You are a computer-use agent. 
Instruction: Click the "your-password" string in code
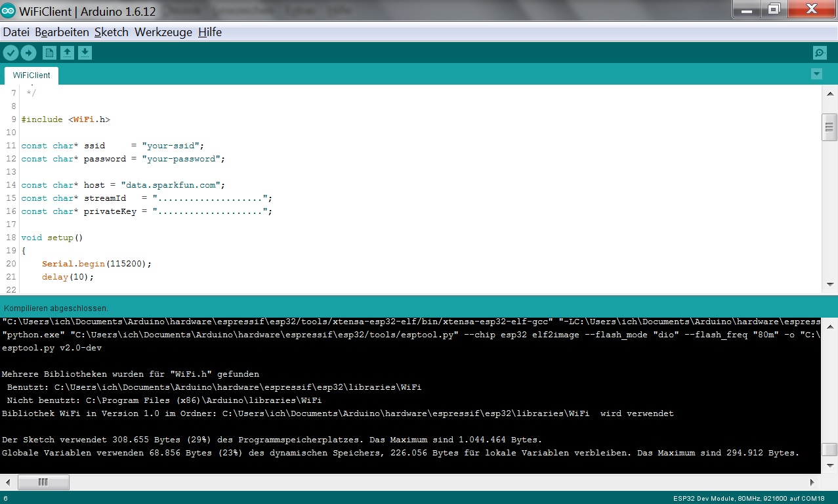pos(181,159)
